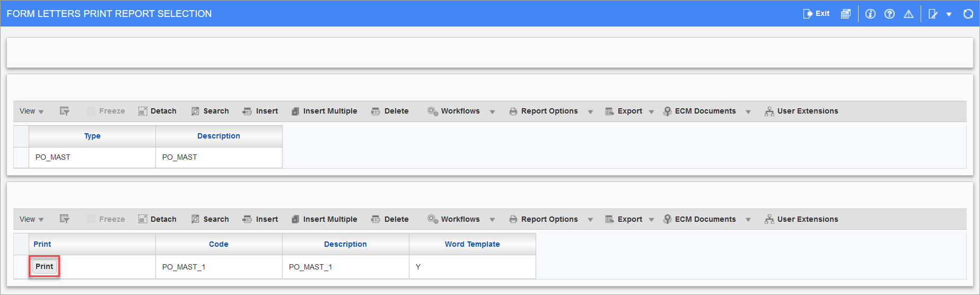Expand Export dropdown arrow in lower toolbar
Image resolution: width=980 pixels, height=295 pixels.
651,220
